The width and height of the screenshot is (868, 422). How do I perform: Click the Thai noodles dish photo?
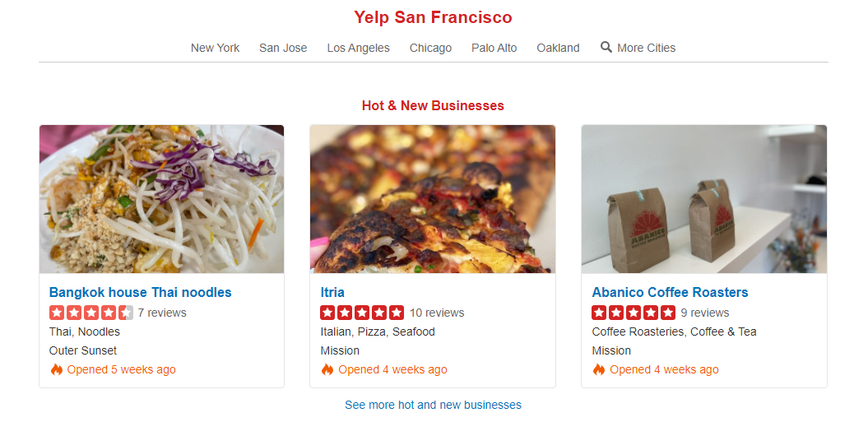tap(161, 199)
